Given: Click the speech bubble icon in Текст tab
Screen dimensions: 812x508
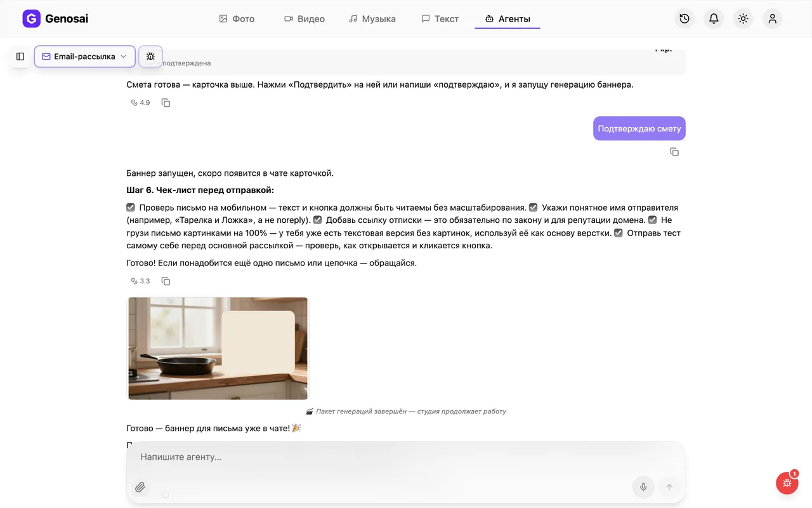Looking at the screenshot, I should tap(426, 19).
